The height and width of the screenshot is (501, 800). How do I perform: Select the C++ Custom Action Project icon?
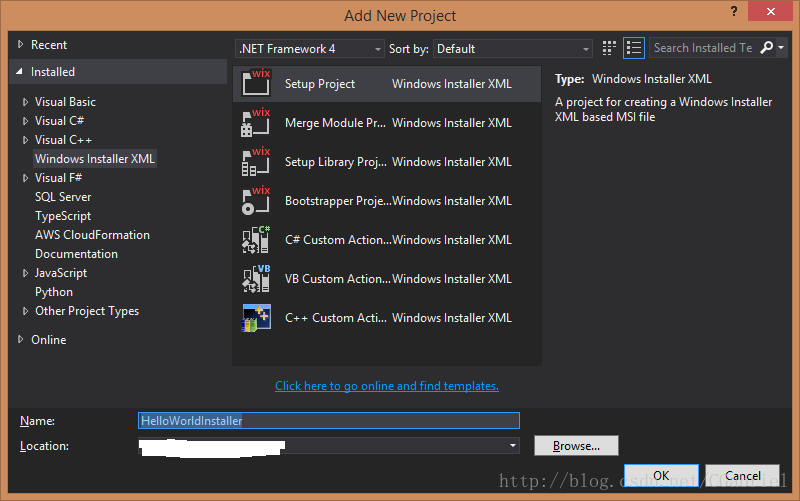[256, 318]
